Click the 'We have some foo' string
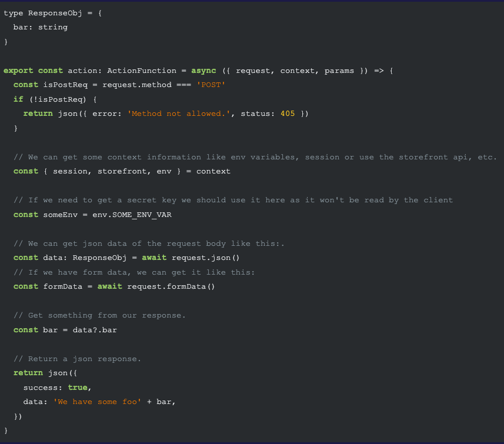Image resolution: width=504 pixels, height=444 pixels. tap(98, 402)
